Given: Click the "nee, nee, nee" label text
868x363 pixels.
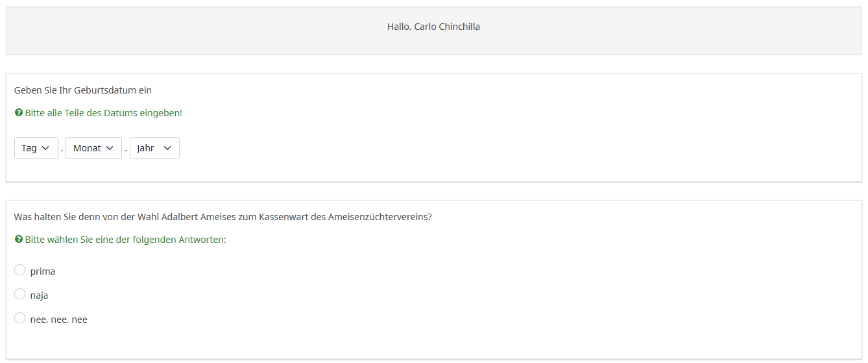Looking at the screenshot, I should click(x=58, y=319).
